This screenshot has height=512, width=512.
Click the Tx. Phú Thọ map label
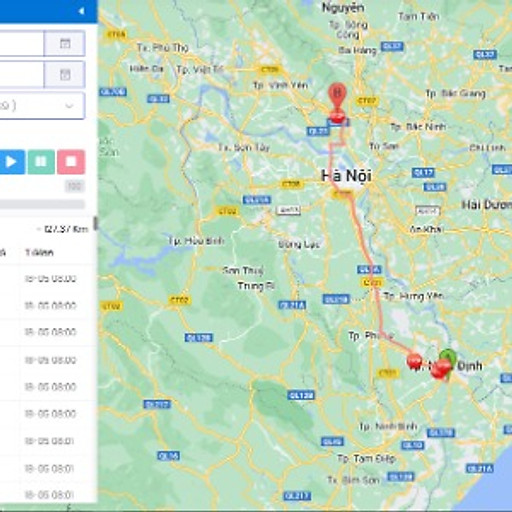tap(163, 48)
